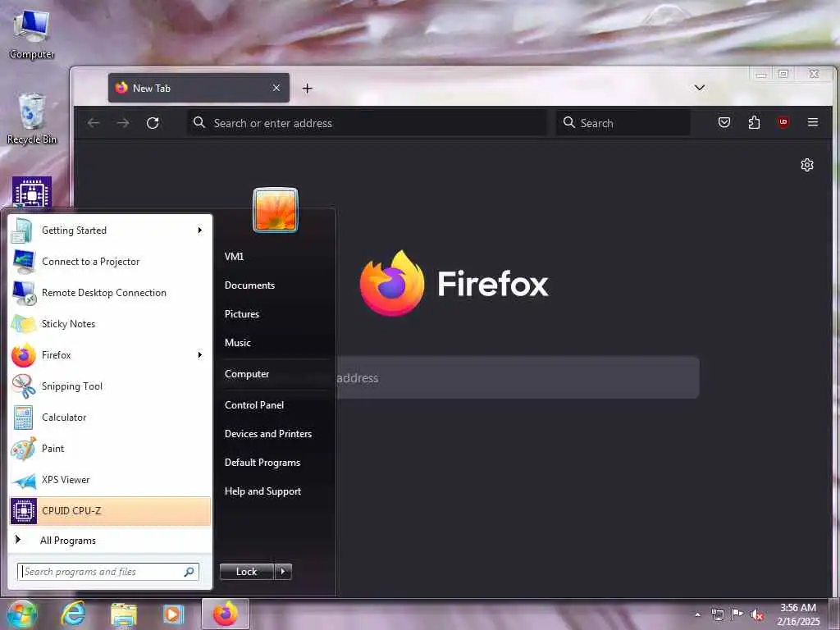Launch Connect to a Projector icon

pyautogui.click(x=24, y=262)
